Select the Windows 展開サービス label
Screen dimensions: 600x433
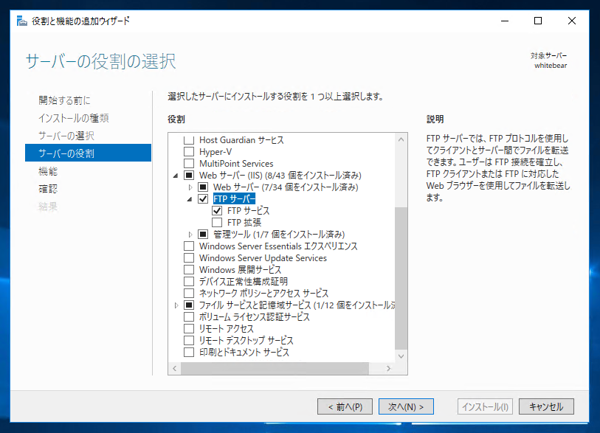pyautogui.click(x=240, y=270)
